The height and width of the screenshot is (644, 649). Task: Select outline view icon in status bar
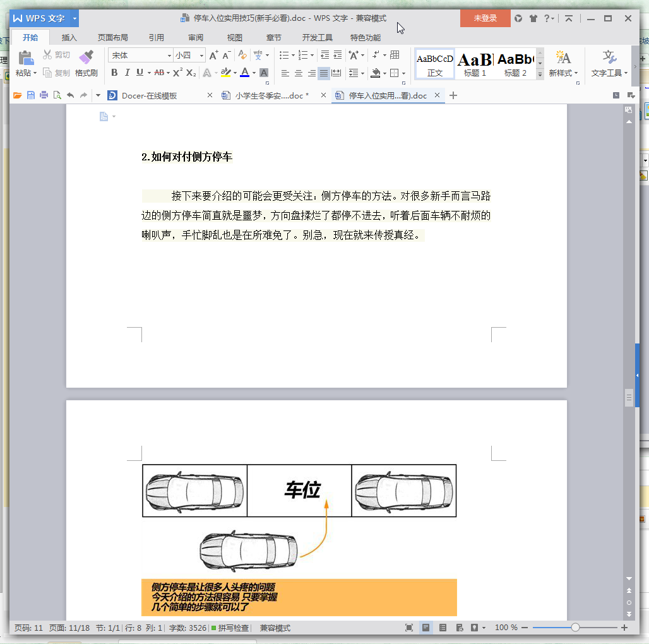point(443,628)
